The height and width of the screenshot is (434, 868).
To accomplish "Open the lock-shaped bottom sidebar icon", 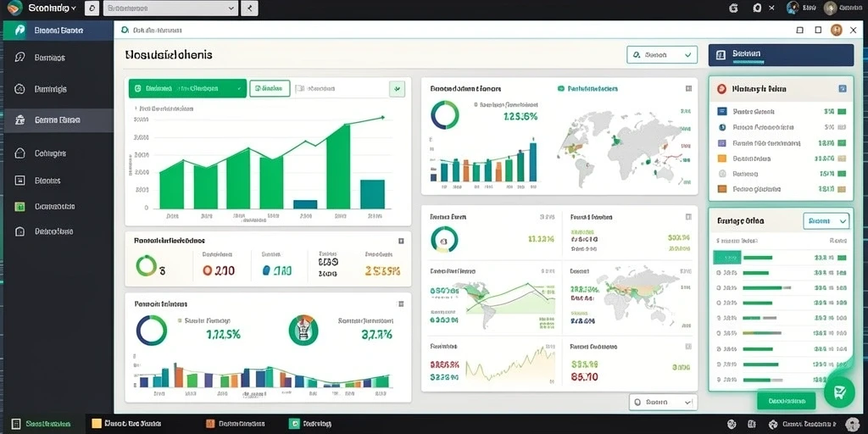I will point(20,231).
